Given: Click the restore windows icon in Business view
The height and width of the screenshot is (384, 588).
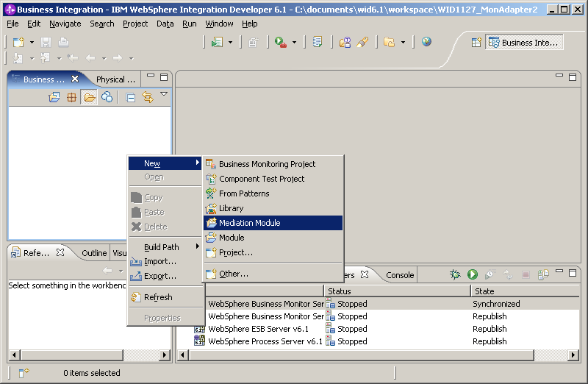Looking at the screenshot, I should click(x=54, y=98).
